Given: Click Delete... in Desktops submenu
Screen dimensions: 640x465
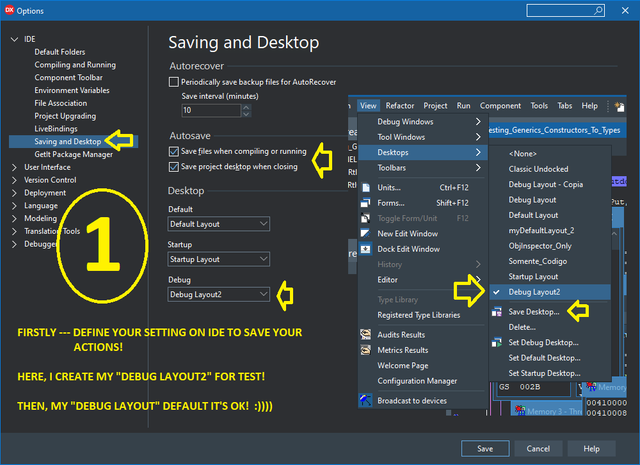Looking at the screenshot, I should click(x=550, y=327).
